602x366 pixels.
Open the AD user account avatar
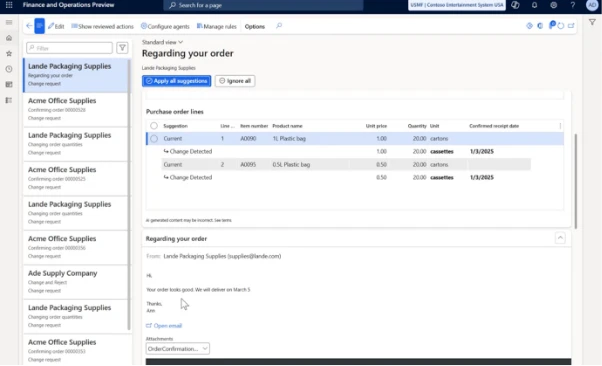[592, 5]
